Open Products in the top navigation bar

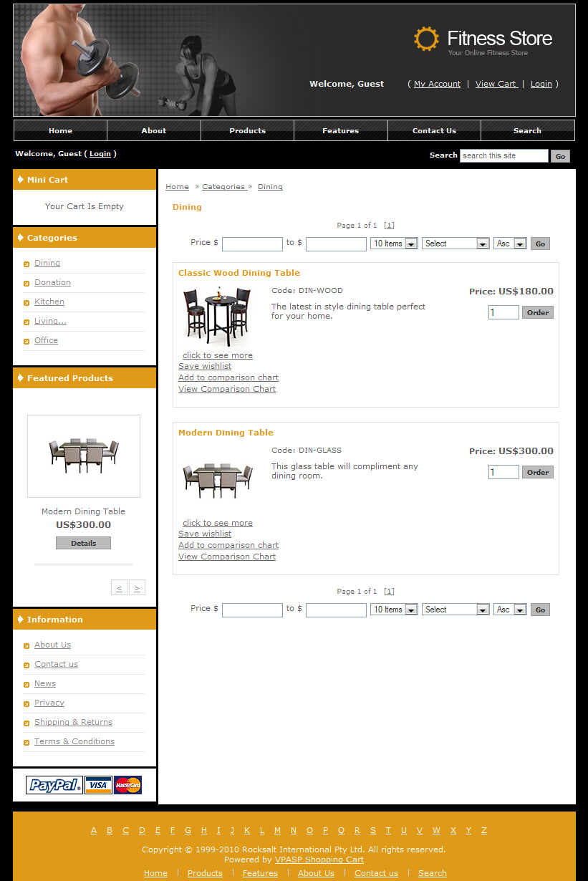coord(247,130)
